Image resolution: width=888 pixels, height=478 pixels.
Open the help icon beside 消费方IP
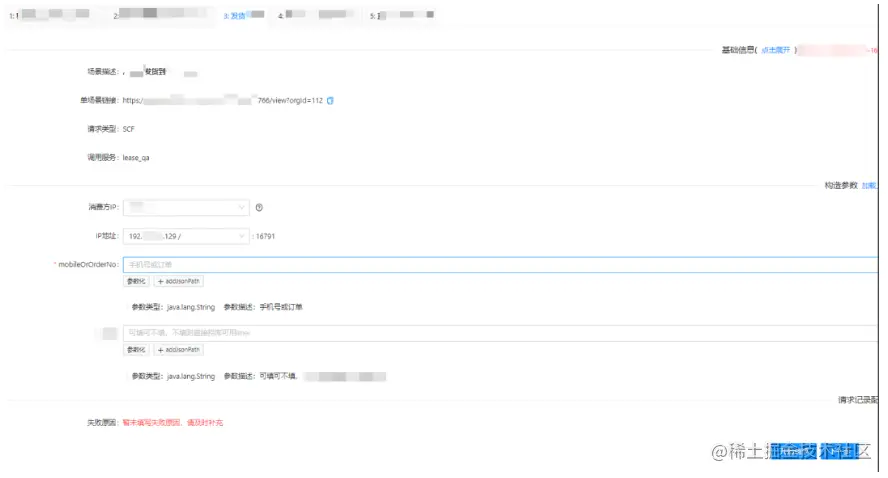coord(259,208)
